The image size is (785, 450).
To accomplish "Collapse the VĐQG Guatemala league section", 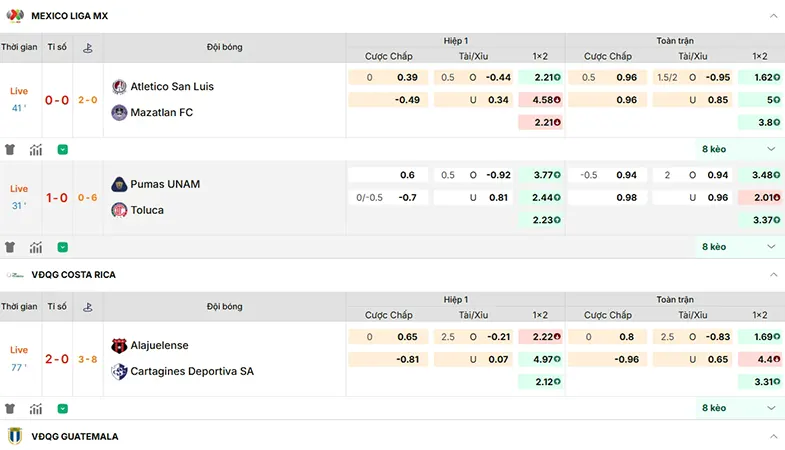I will point(773,436).
